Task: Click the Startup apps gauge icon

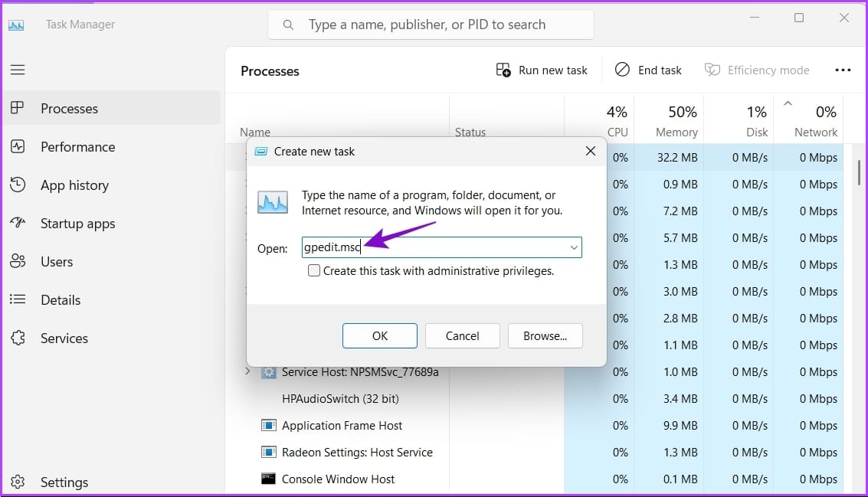Action: 18,223
